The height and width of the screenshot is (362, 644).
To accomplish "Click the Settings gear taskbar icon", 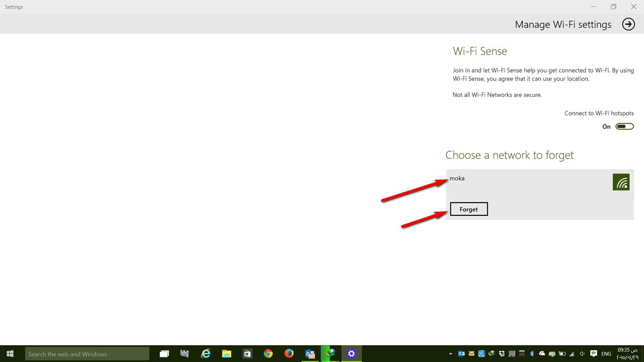I will [352, 354].
